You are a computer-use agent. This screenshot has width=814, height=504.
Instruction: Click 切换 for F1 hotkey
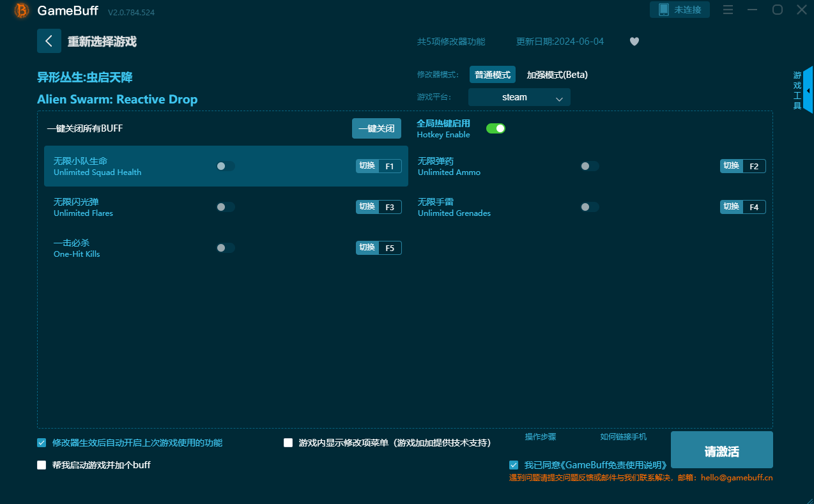pyautogui.click(x=367, y=166)
